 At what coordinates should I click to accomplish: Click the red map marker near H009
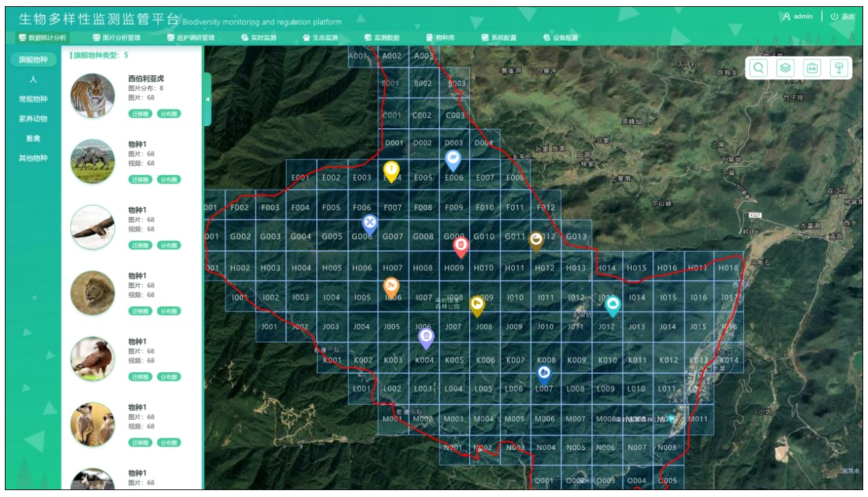click(x=461, y=246)
